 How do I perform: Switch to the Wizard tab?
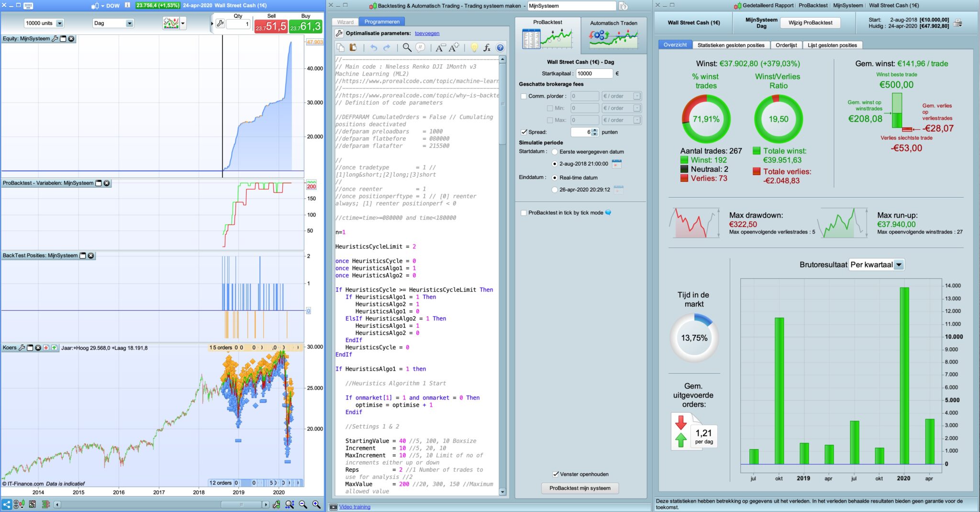[345, 22]
